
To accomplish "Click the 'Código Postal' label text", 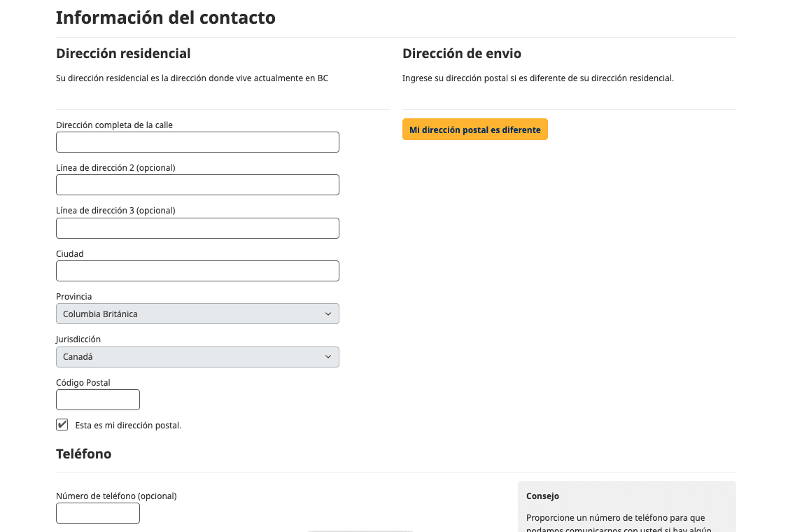I will [83, 383].
